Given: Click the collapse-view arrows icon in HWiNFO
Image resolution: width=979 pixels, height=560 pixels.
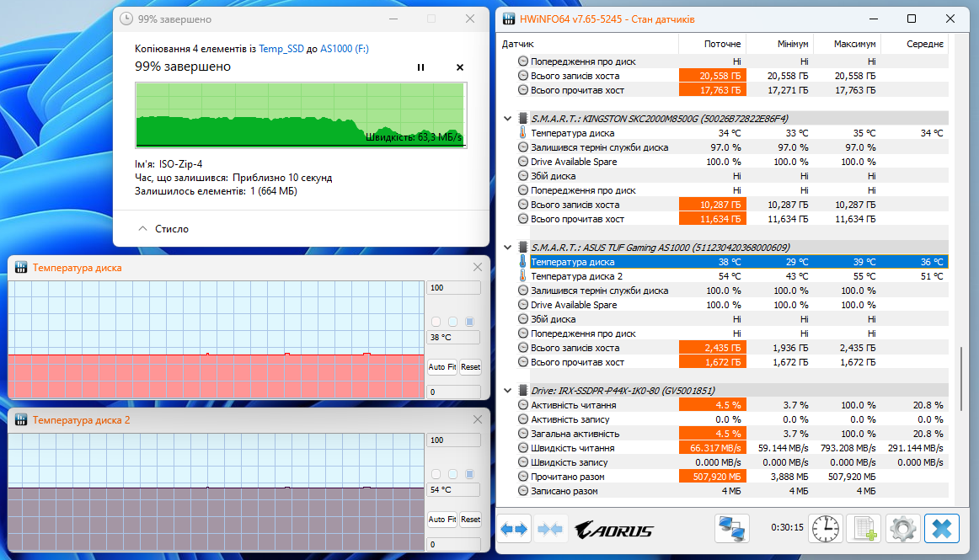Looking at the screenshot, I should tap(550, 530).
